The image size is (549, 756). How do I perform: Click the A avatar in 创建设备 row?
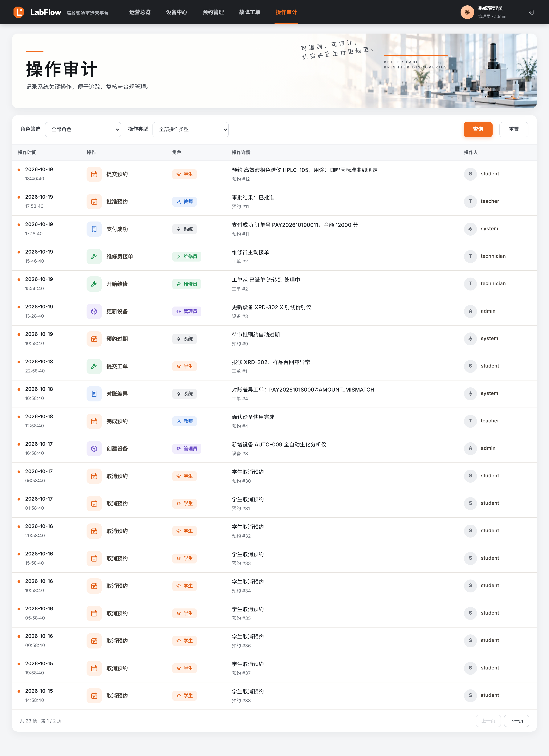(x=470, y=448)
